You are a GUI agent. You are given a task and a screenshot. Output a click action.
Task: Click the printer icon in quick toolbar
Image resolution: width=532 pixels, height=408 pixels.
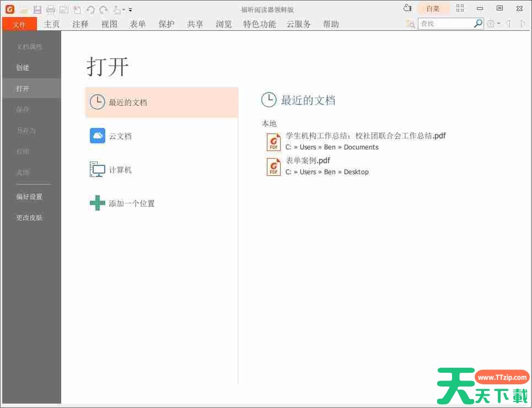point(51,9)
